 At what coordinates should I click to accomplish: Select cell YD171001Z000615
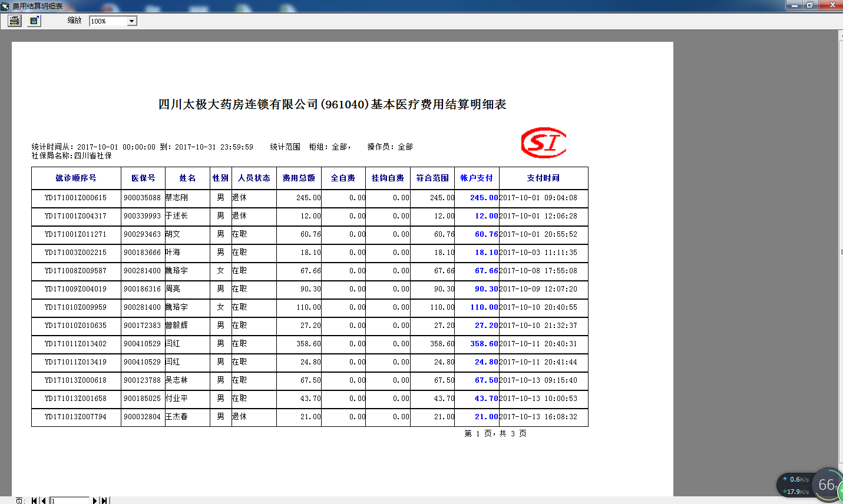[x=76, y=198]
